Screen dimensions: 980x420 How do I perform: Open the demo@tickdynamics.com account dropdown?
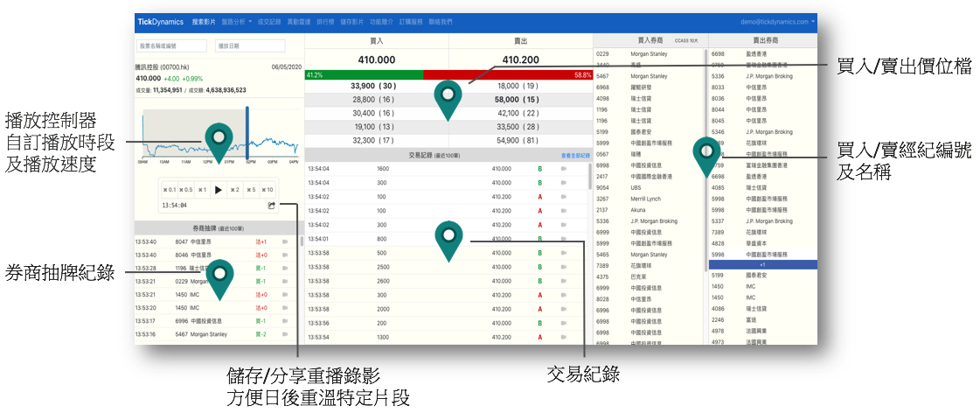point(777,21)
